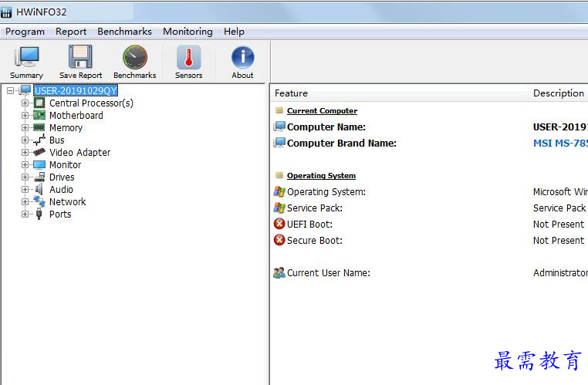Open the Program menu
The image size is (588, 385).
25,32
